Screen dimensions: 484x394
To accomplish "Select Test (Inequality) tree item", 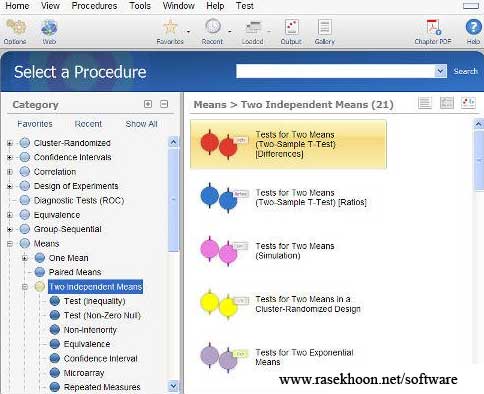I will 95,301.
